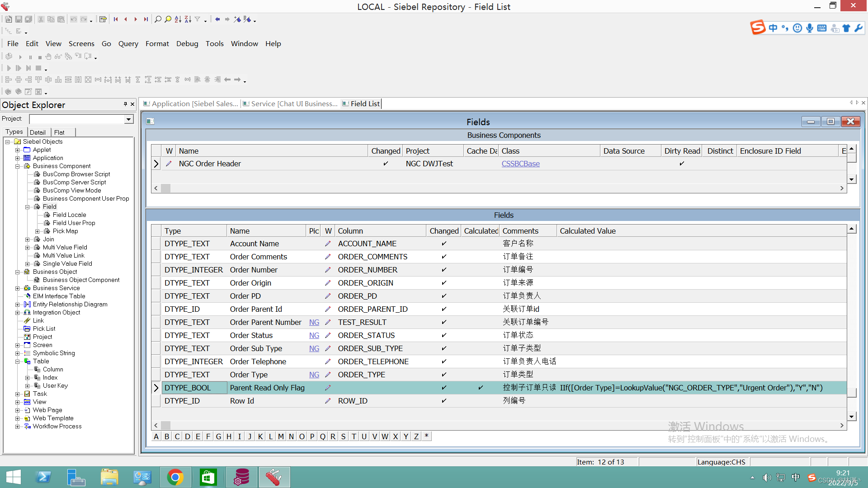Open Chrome from the taskbar
The image size is (868, 488).
click(175, 477)
